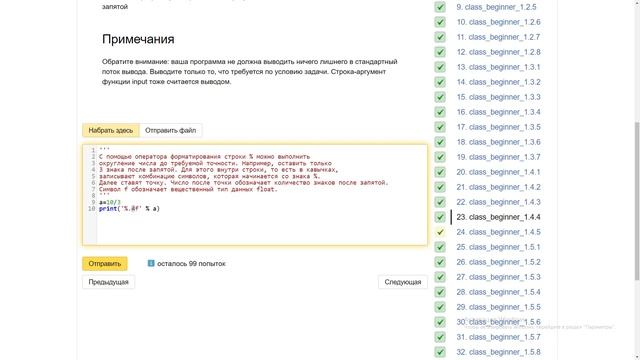Click the green checkmark icon beside class_beginner_1.4.4
The image size is (640, 360).
pyautogui.click(x=440, y=217)
